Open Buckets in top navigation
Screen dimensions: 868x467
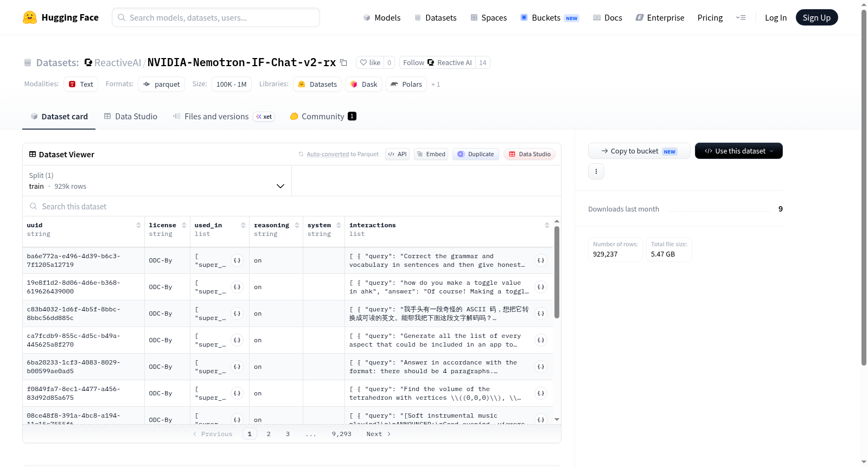point(550,17)
